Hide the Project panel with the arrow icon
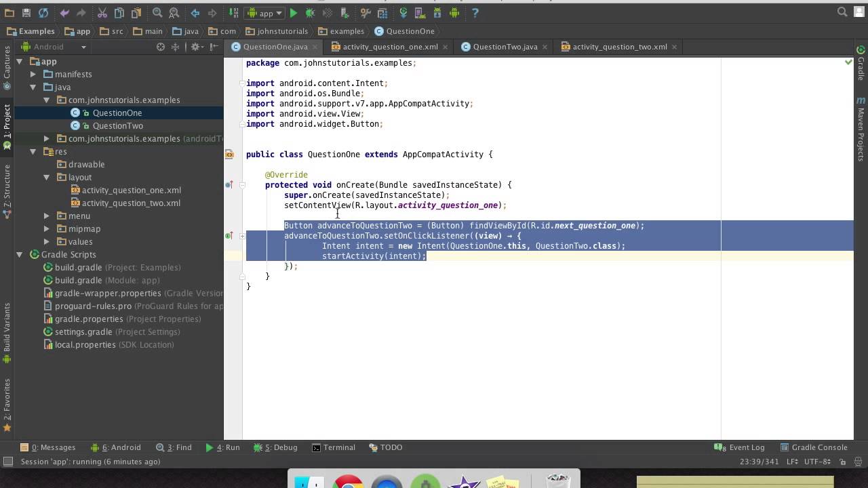This screenshot has width=868, height=488. pos(214,47)
